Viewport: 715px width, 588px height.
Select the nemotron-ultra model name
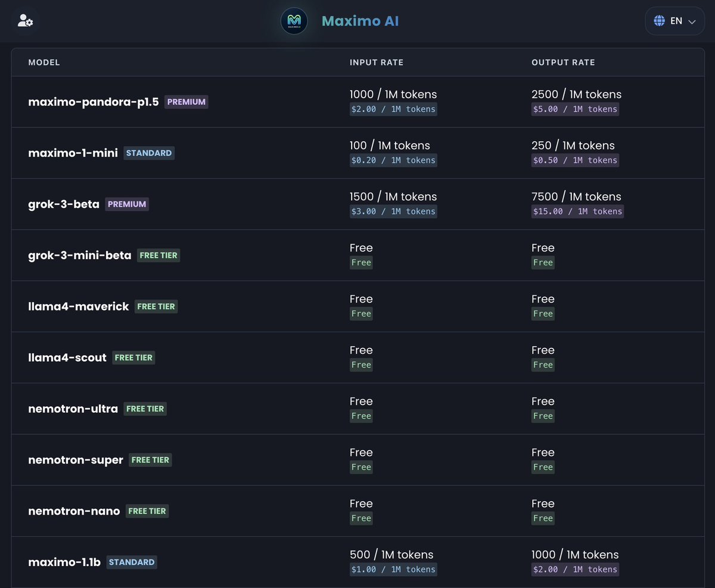click(x=73, y=409)
